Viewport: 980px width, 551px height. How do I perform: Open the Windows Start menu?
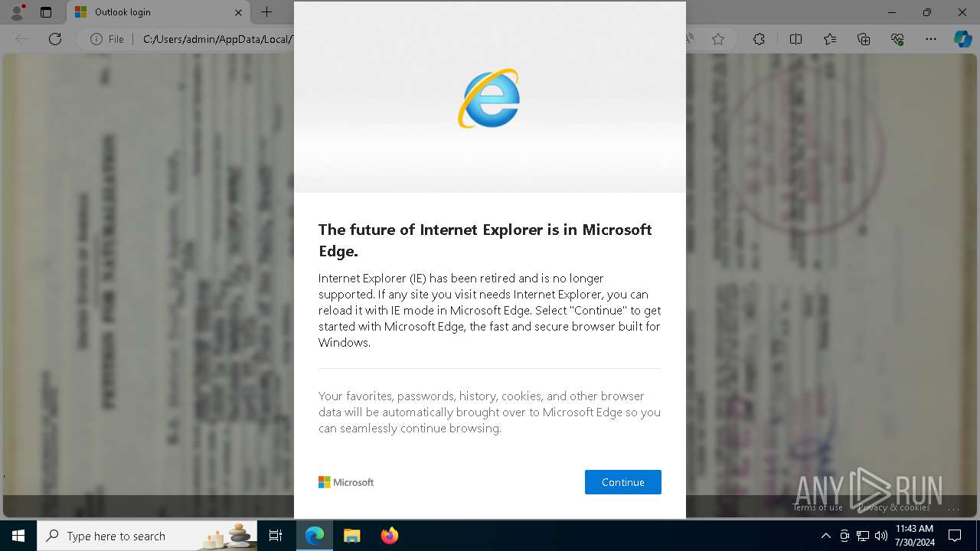[x=18, y=536]
